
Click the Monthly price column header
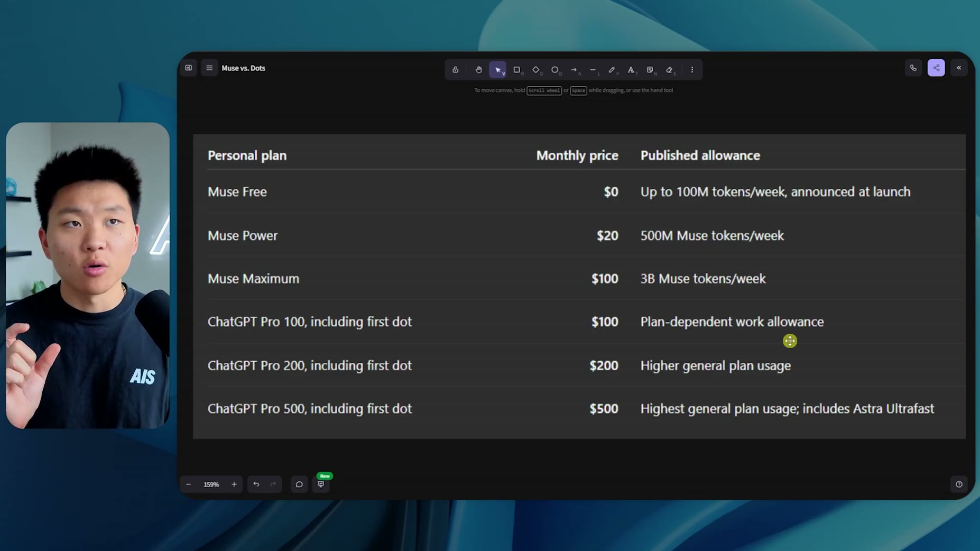(577, 155)
